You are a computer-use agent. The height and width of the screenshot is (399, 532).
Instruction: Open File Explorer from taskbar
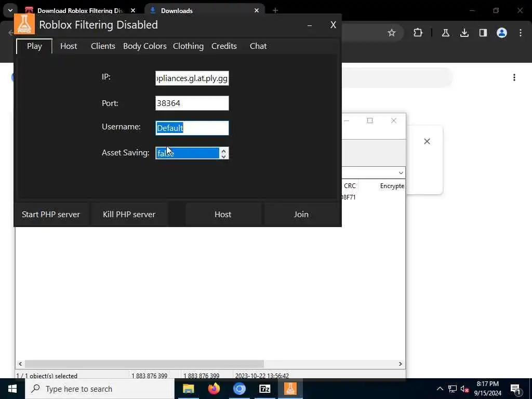[188, 389]
